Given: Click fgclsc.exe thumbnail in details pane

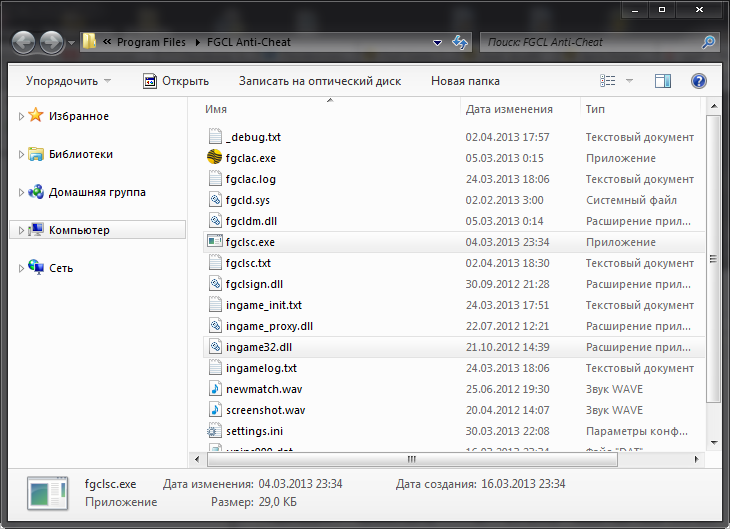Looking at the screenshot, I should click(x=47, y=494).
